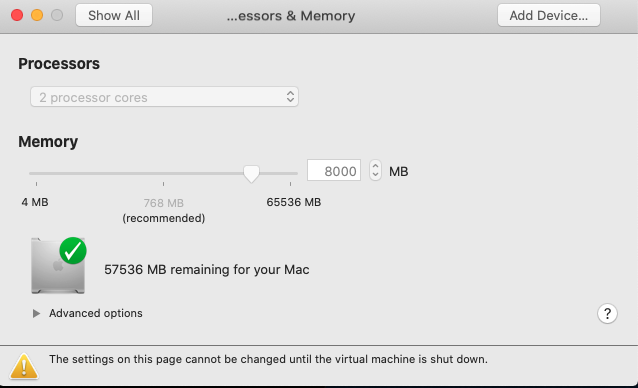Click the 4 MB minimum slider label
Image resolution: width=638 pixels, height=388 pixels.
point(35,202)
